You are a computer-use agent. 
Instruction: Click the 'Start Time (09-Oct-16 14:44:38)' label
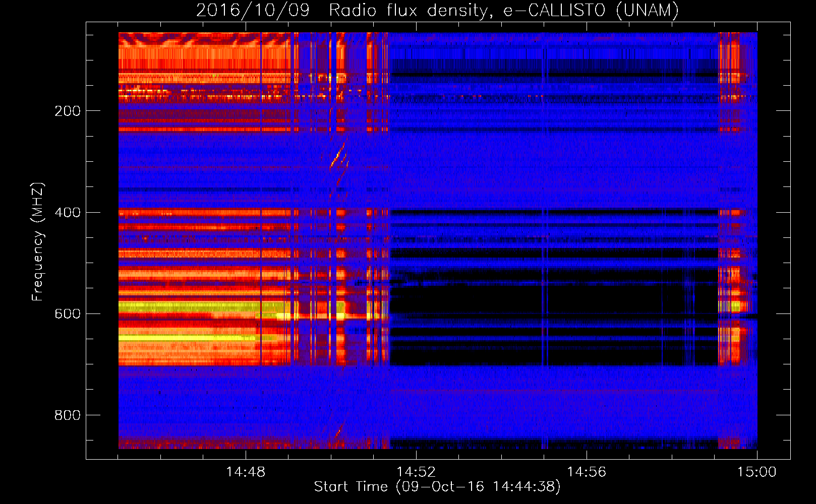click(437, 487)
